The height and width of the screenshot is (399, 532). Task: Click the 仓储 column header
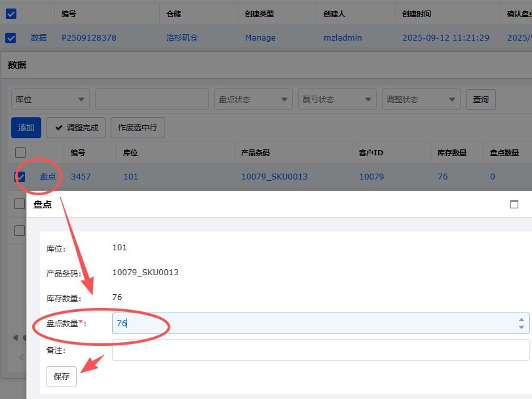[x=174, y=14]
